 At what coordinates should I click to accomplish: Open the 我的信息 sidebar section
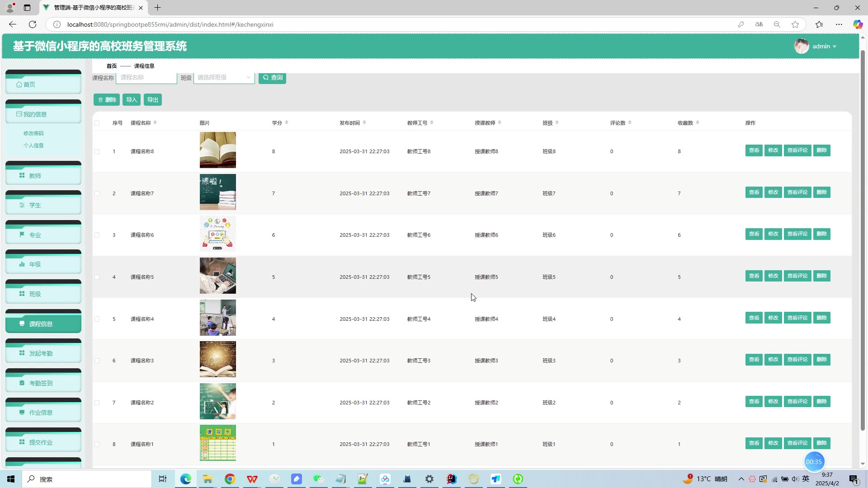[x=35, y=114]
